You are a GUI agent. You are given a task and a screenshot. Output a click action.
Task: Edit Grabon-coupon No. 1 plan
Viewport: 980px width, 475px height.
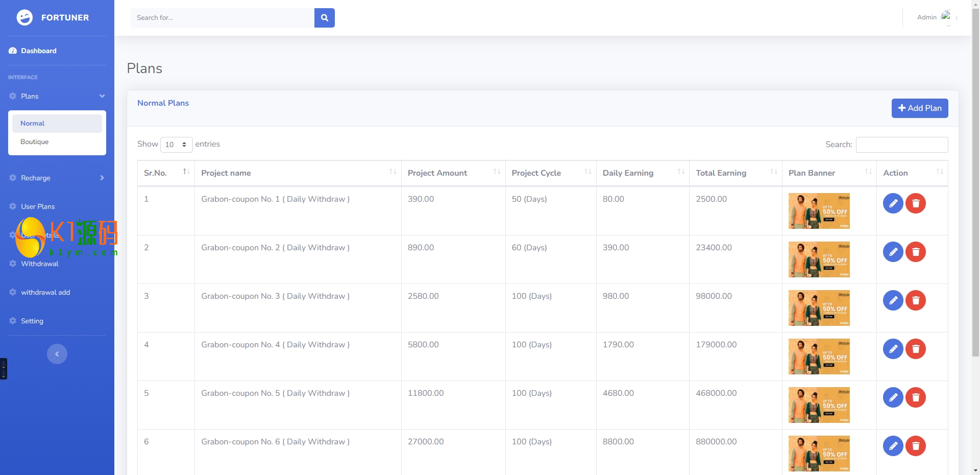893,203
